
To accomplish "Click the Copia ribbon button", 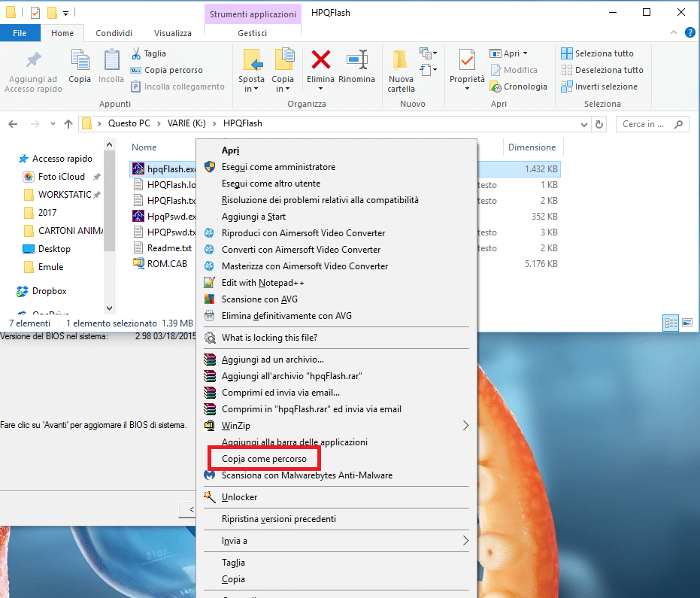I will coord(80,66).
